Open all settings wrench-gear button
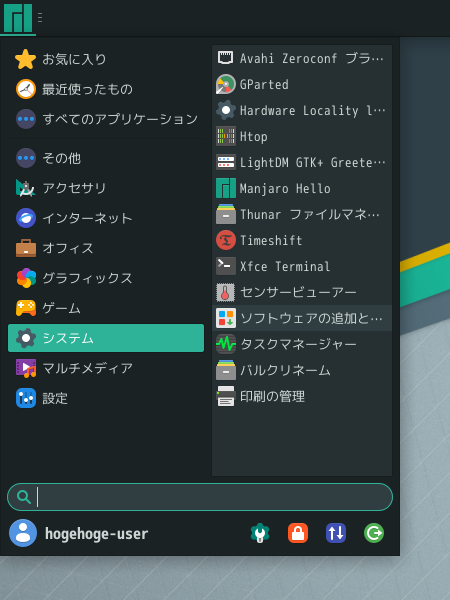The height and width of the screenshot is (600, 450). (x=260, y=533)
